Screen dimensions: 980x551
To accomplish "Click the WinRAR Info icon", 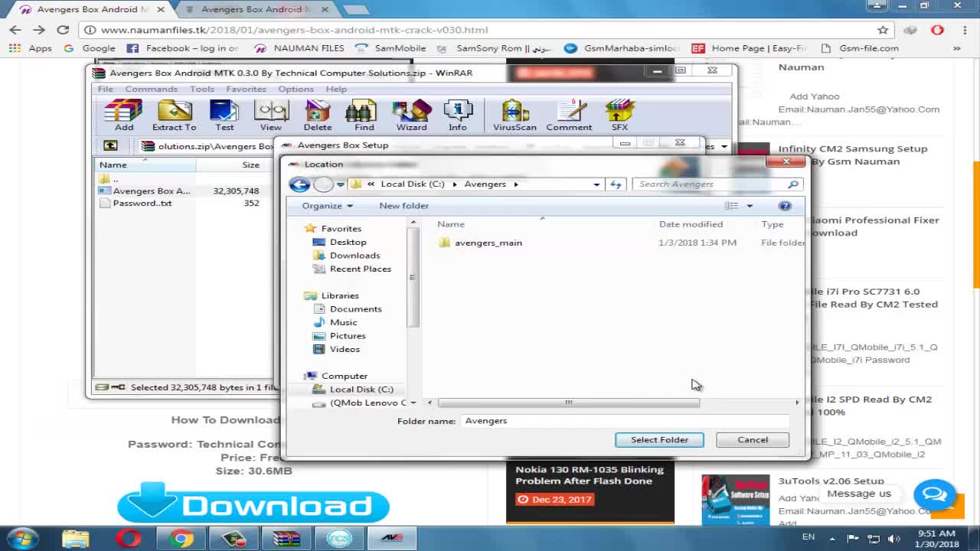I will pos(458,115).
